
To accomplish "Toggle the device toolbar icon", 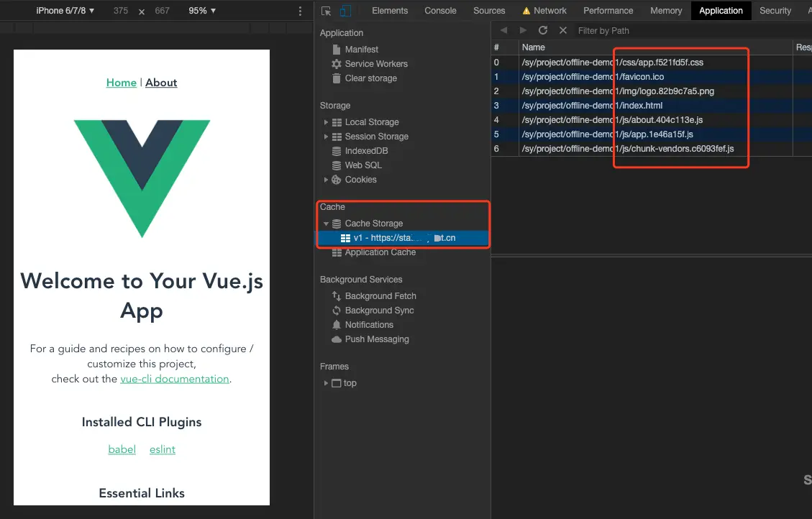I will pyautogui.click(x=345, y=11).
